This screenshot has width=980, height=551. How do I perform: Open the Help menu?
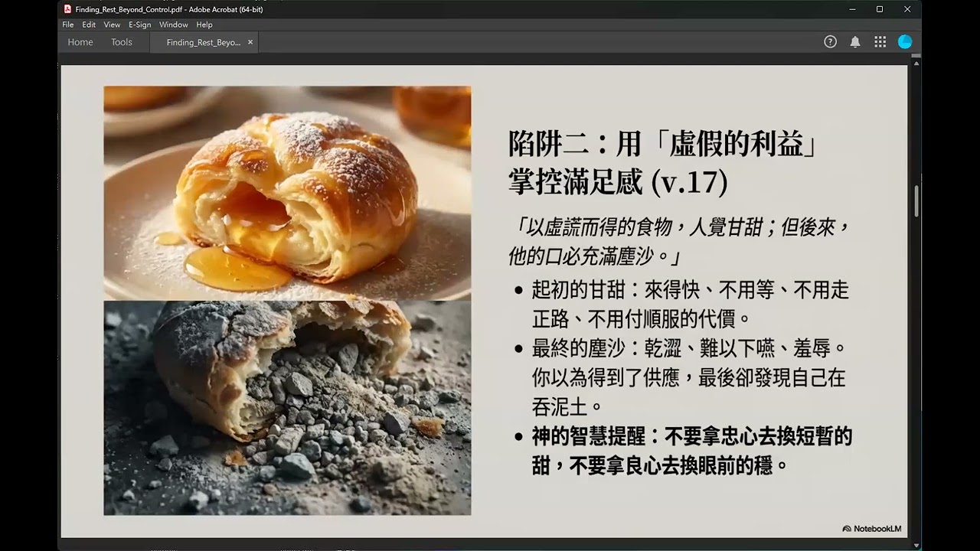coord(204,24)
